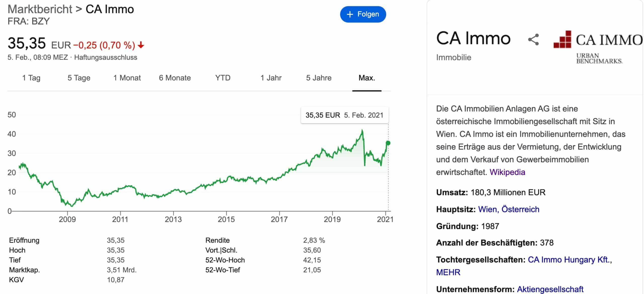Viewport: 644px width, 294px height.
Task: Open the CA Immo Hungary Kft. link
Action: click(x=569, y=260)
